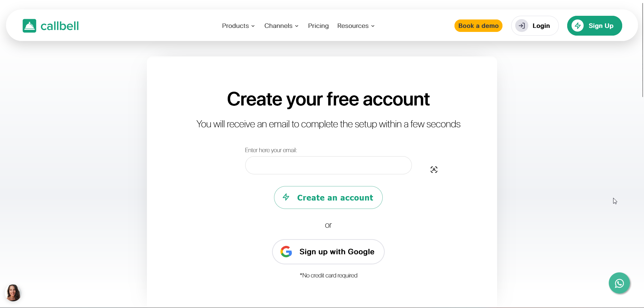Choose Sign up with Google text
This screenshot has width=644, height=308.
point(337,252)
